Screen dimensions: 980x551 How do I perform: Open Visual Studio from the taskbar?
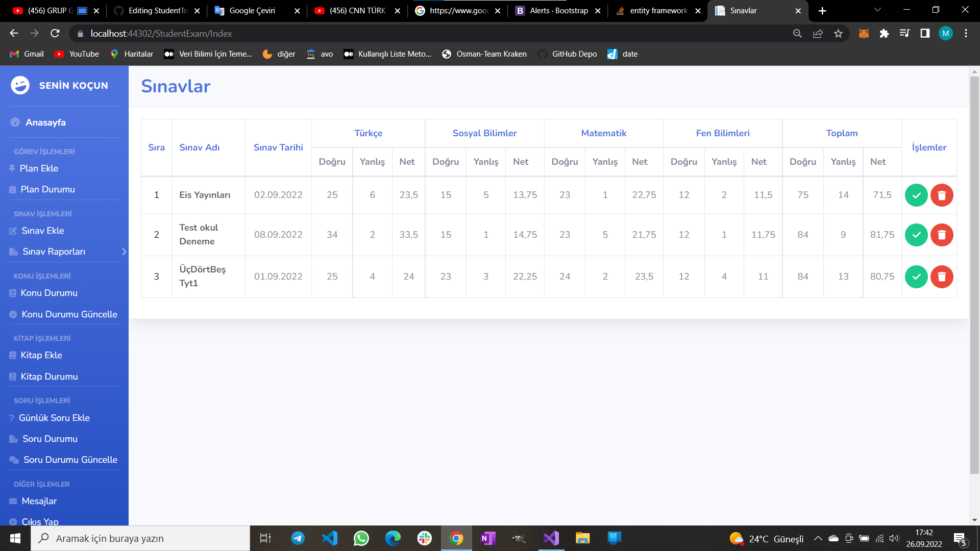click(551, 538)
